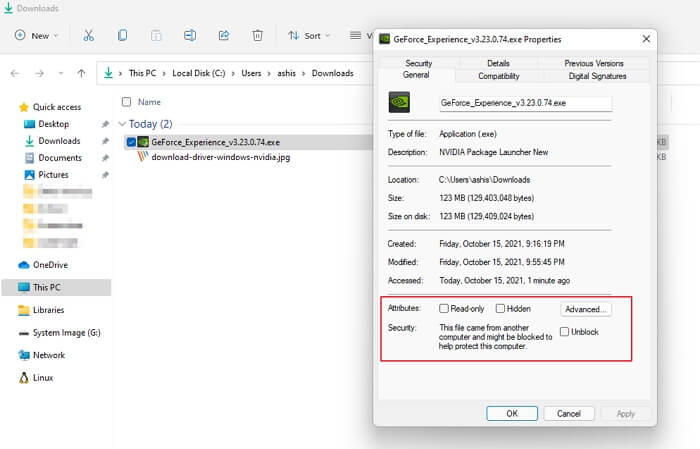Screen dimensions: 700x449
Task: Switch to the Security tab
Action: point(418,63)
